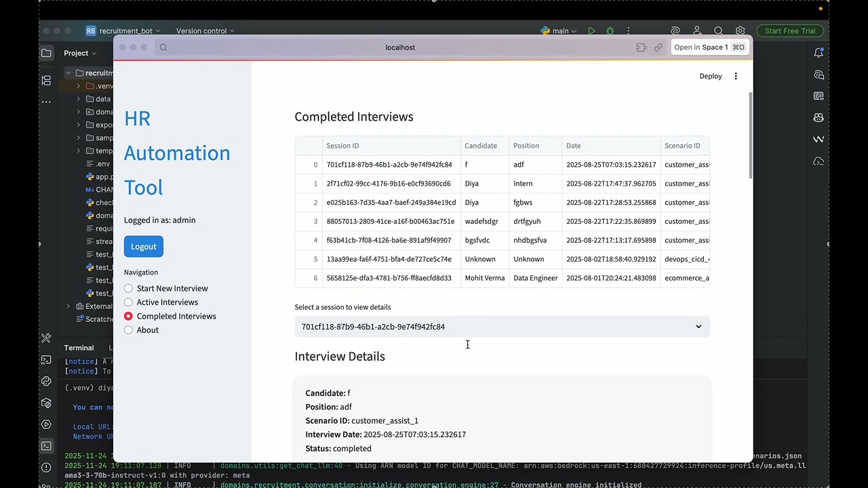Click the More tool windows ellipsis in left strip
The width and height of the screenshot is (868, 488).
tap(46, 102)
